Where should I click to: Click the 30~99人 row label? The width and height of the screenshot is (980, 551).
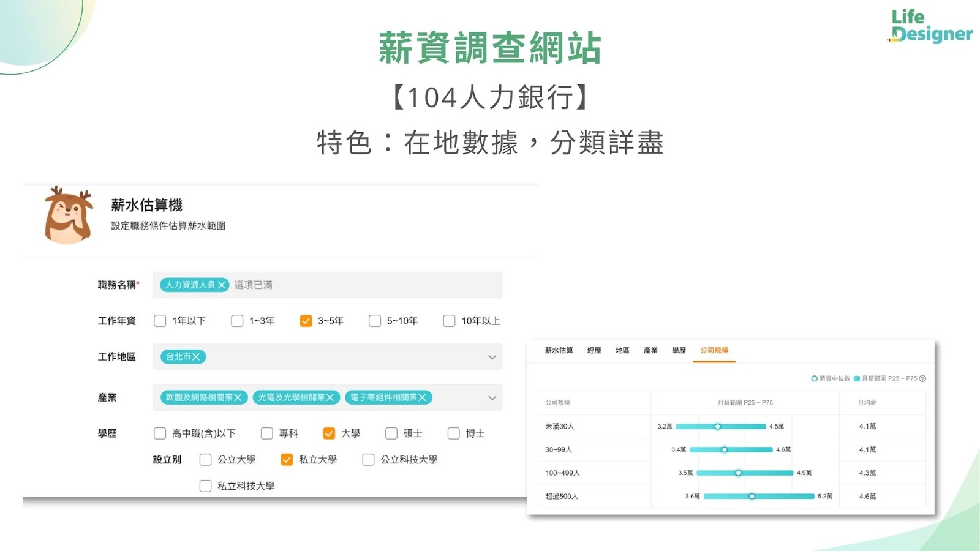(559, 450)
